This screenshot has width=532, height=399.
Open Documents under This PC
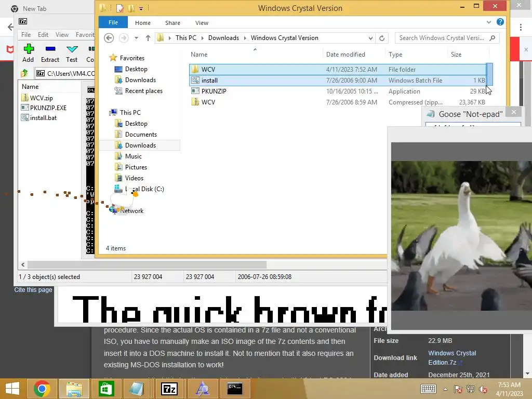point(141,135)
